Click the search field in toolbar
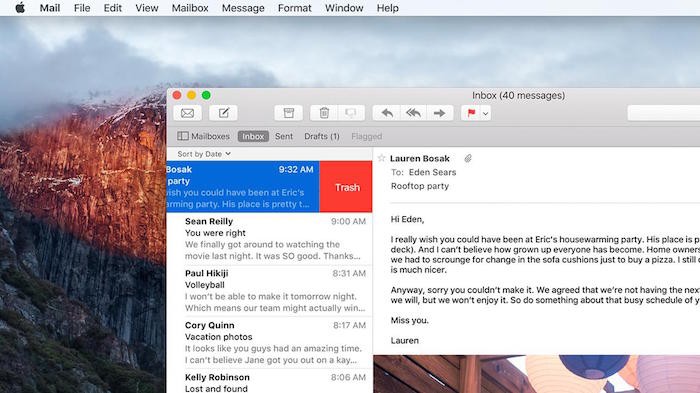This screenshot has height=393, width=700. click(x=663, y=113)
